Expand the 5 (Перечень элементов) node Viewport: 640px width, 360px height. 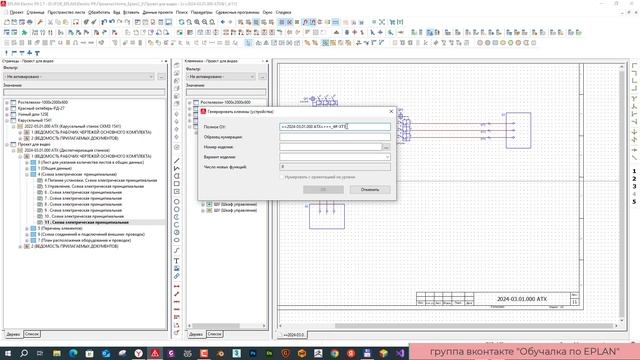point(27,229)
